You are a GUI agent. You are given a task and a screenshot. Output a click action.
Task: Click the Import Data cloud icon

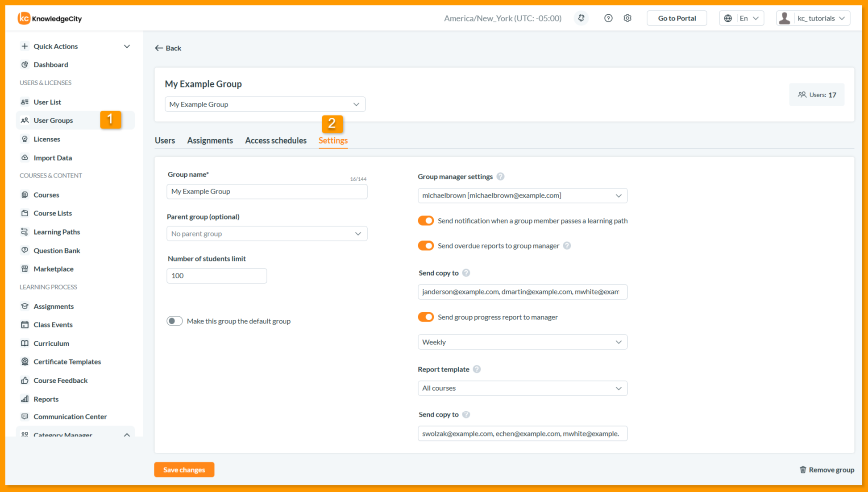click(25, 158)
